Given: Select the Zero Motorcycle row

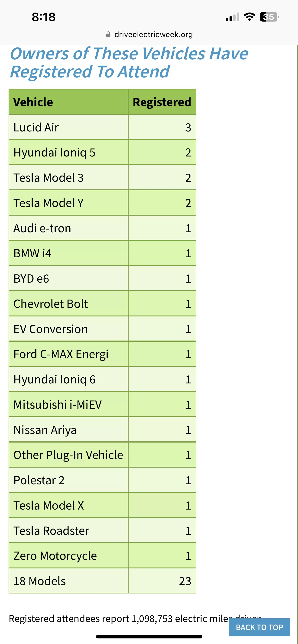Looking at the screenshot, I should click(x=102, y=556).
